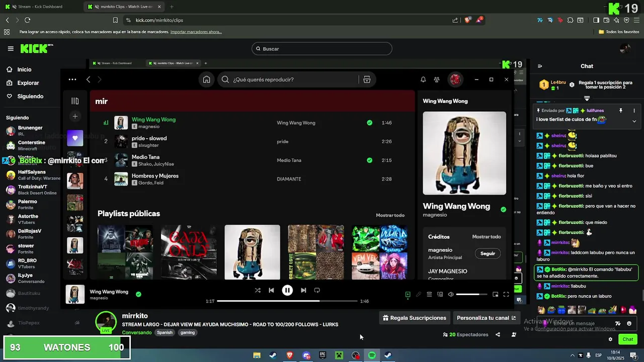The height and width of the screenshot is (362, 644).
Task: Click Personaliza tu canal
Action: click(x=486, y=318)
